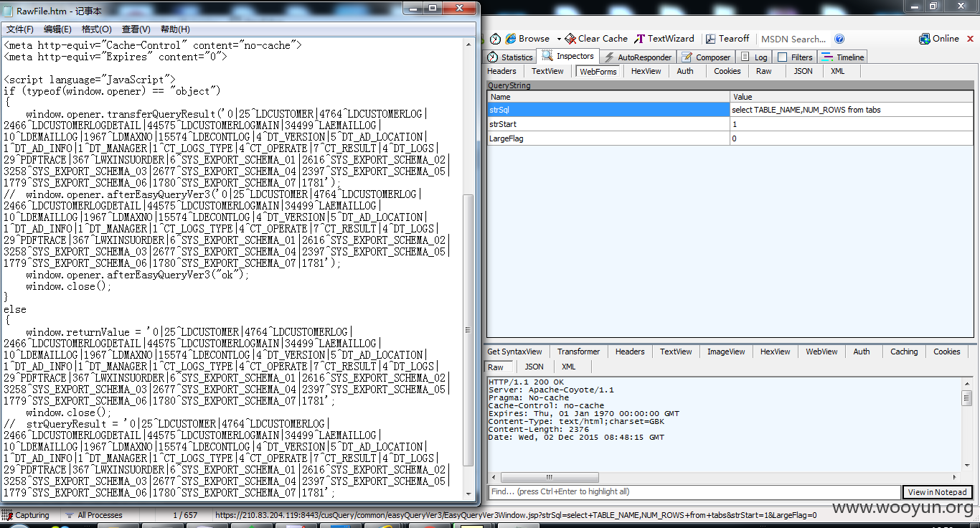980x528 pixels.
Task: Click the Capturing status indicator
Action: coord(27,515)
